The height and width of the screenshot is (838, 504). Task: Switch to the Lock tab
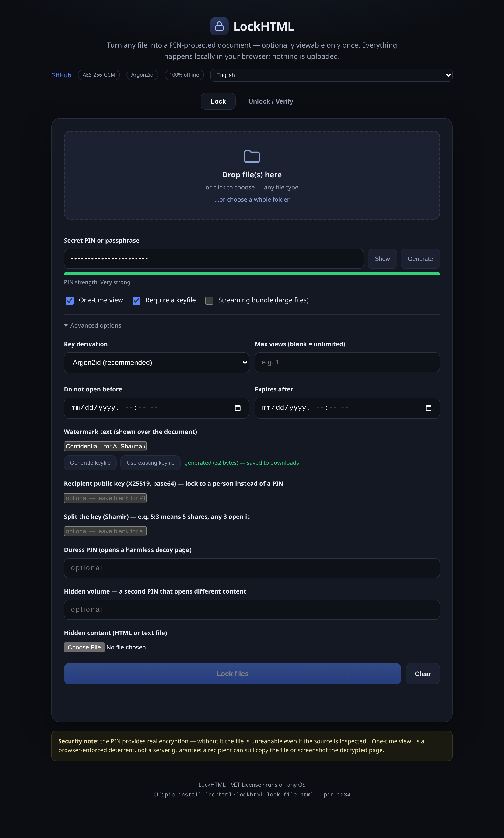218,101
